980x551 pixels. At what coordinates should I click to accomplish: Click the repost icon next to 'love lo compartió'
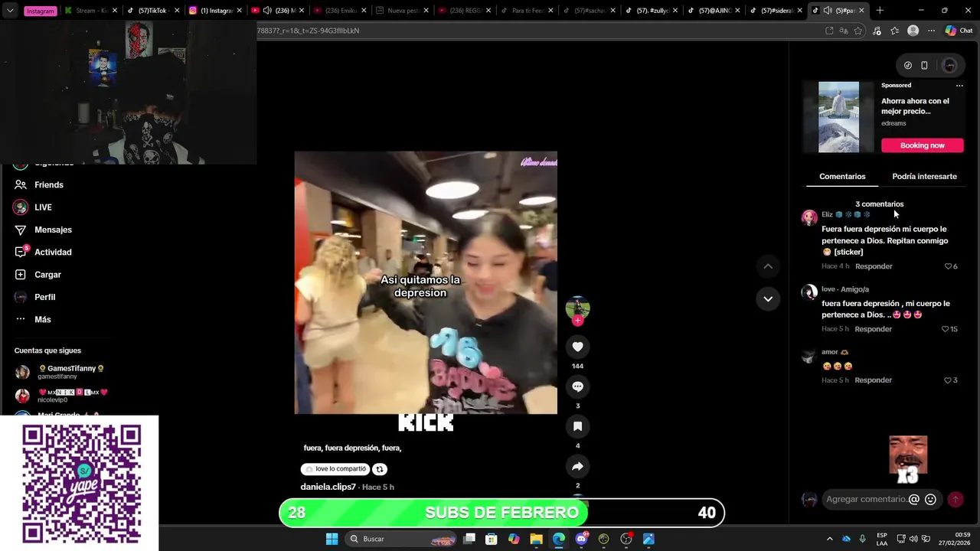[x=380, y=469]
